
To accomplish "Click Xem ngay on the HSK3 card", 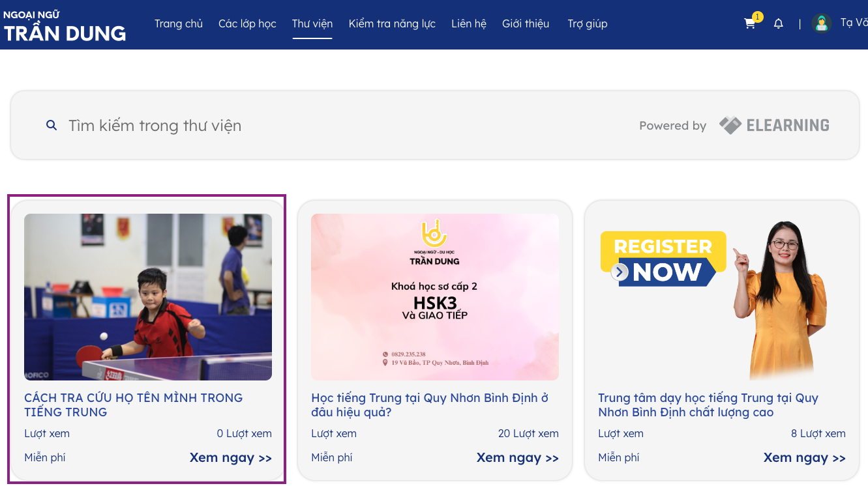I will tap(517, 458).
